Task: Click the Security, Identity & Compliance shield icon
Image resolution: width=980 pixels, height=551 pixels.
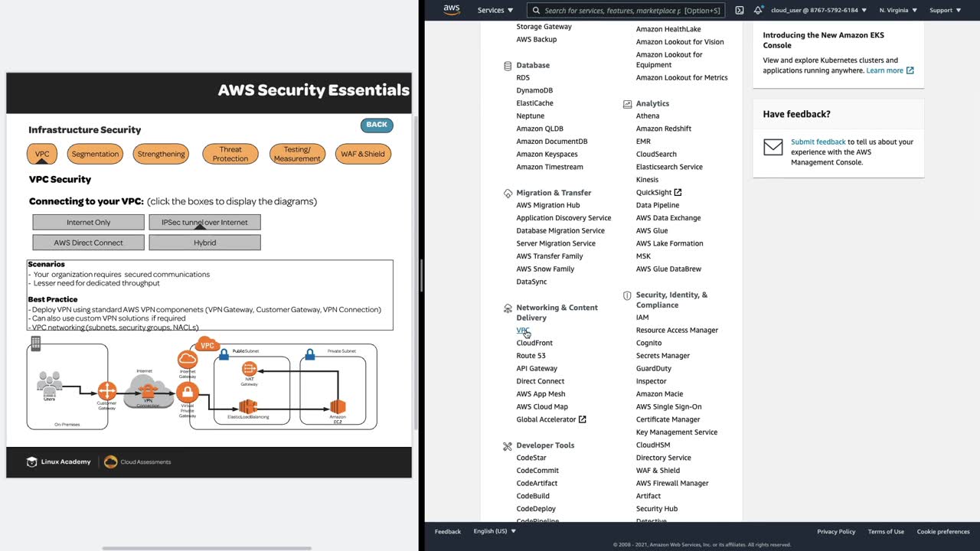Action: 627,295
